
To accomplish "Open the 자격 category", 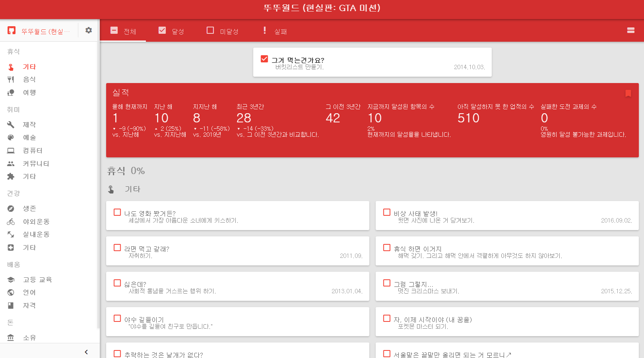I will click(29, 306).
